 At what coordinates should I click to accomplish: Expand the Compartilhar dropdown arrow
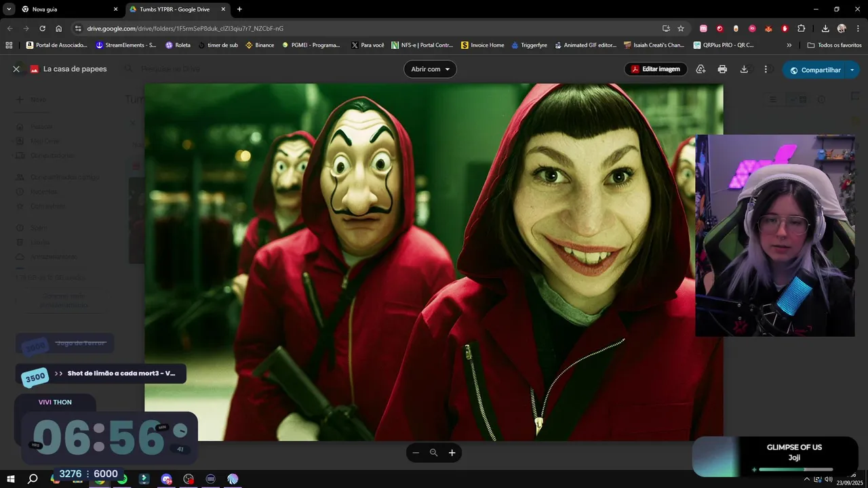pyautogui.click(x=852, y=70)
